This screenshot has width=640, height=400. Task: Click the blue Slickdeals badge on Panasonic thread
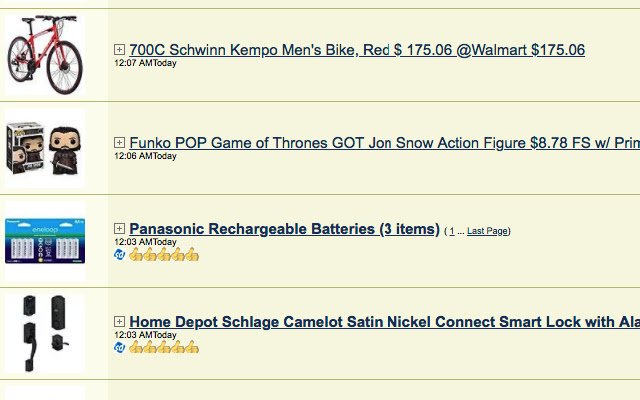[x=120, y=255]
